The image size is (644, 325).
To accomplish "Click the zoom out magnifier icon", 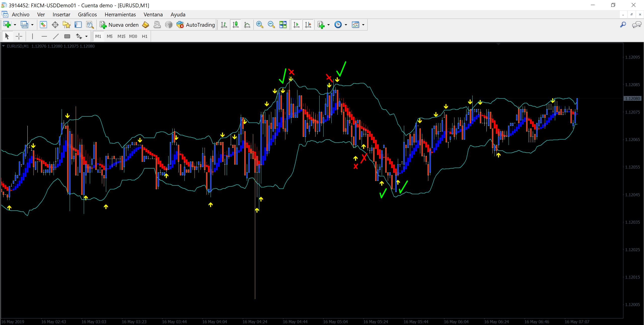I will pyautogui.click(x=271, y=25).
